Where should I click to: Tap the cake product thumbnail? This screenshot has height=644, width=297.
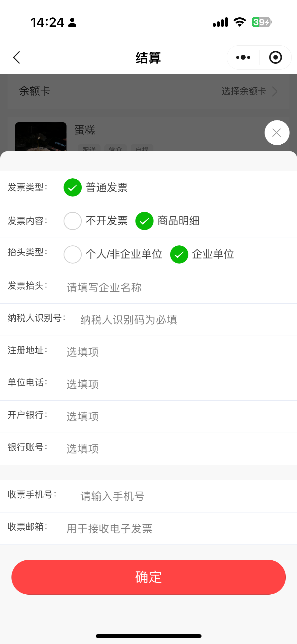point(41,137)
